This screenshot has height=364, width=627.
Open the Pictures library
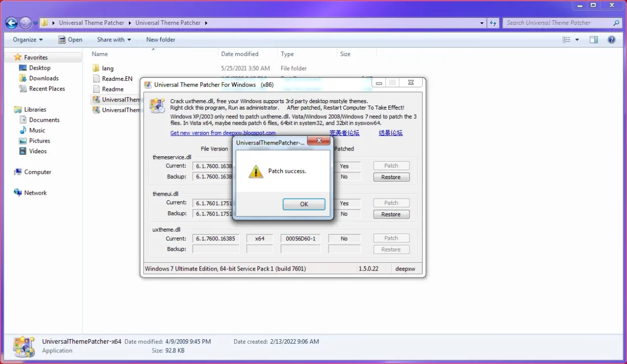coord(39,141)
